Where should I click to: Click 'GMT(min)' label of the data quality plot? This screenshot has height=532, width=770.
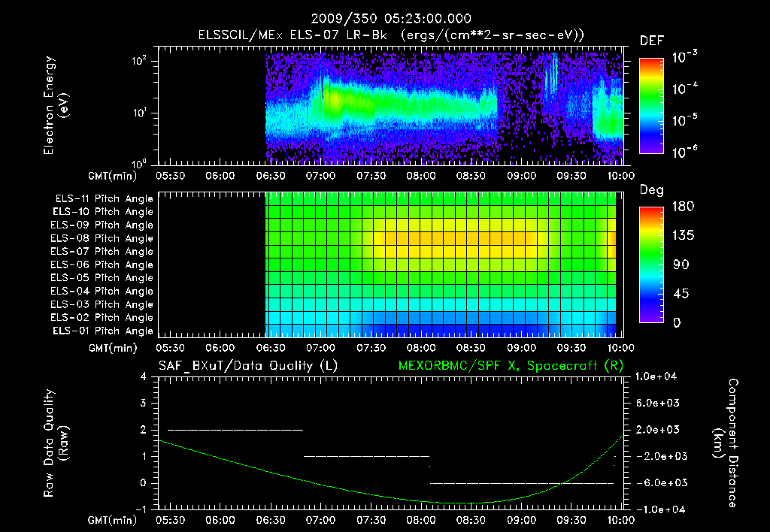pos(113,520)
